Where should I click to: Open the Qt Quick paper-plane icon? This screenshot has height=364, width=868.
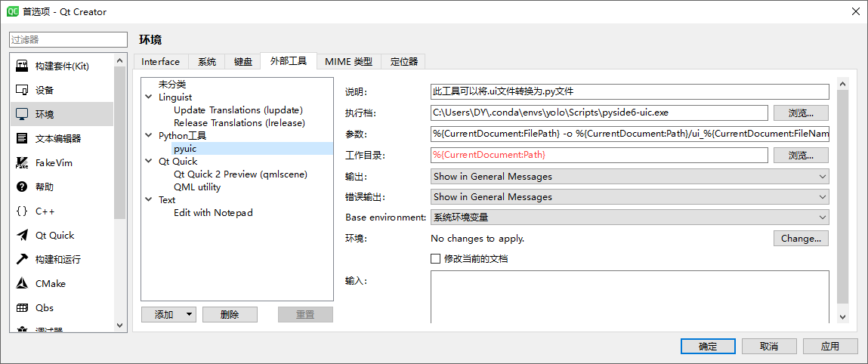[22, 235]
